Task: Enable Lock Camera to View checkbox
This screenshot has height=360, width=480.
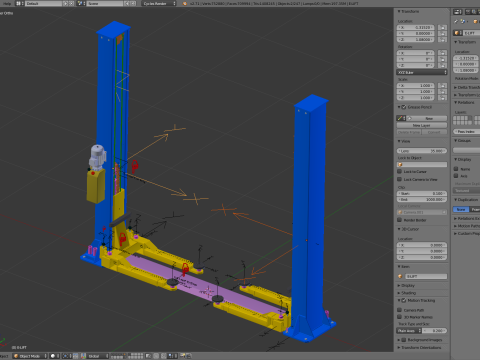Action: [x=400, y=179]
